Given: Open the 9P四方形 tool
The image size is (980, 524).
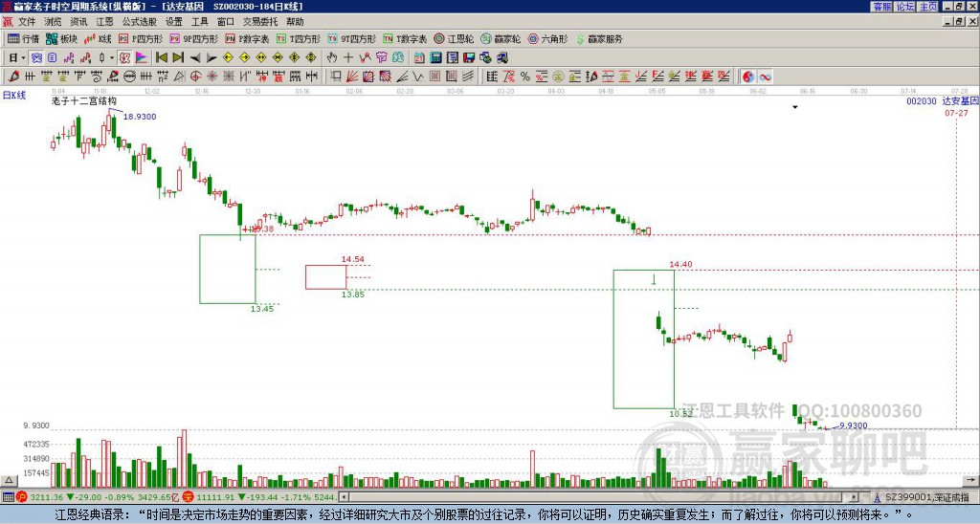Looking at the screenshot, I should (x=194, y=38).
